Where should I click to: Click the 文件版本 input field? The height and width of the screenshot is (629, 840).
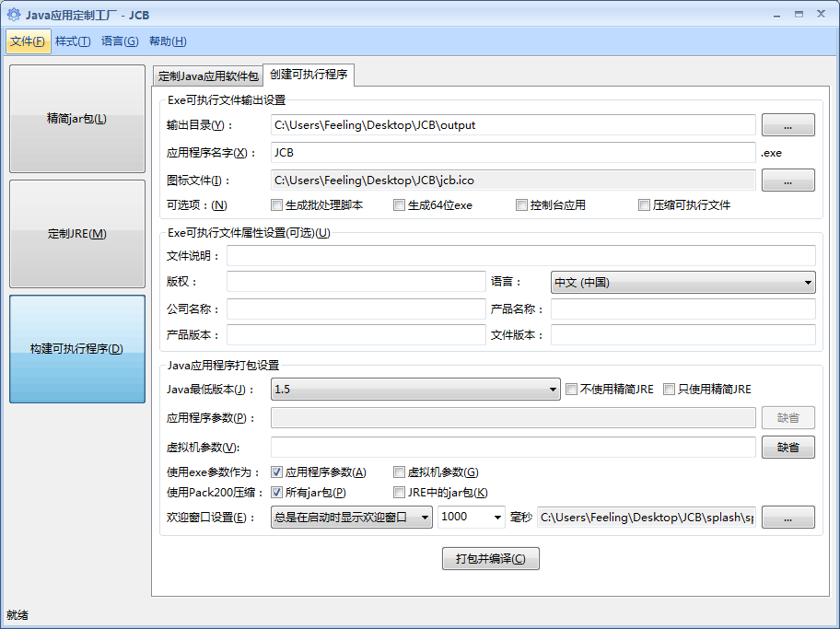tap(683, 335)
